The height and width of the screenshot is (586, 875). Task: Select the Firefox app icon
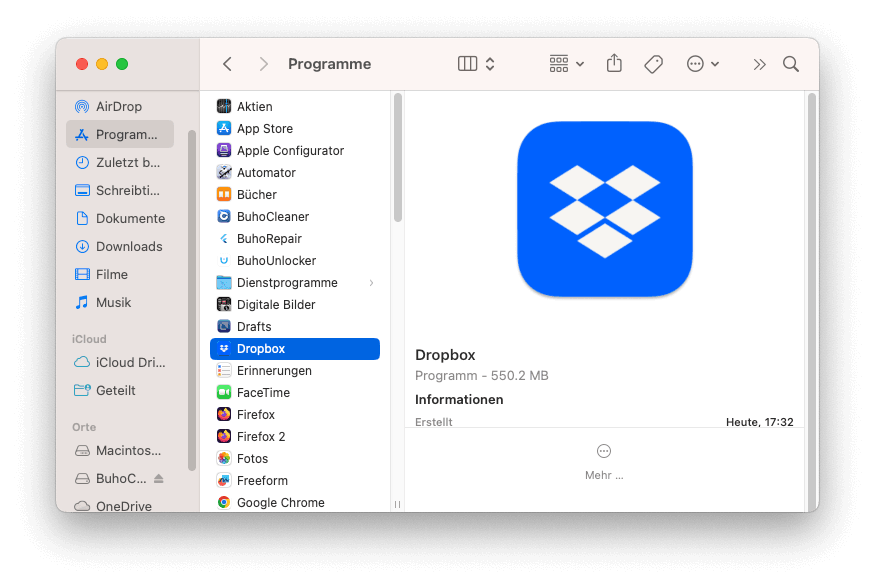[224, 415]
